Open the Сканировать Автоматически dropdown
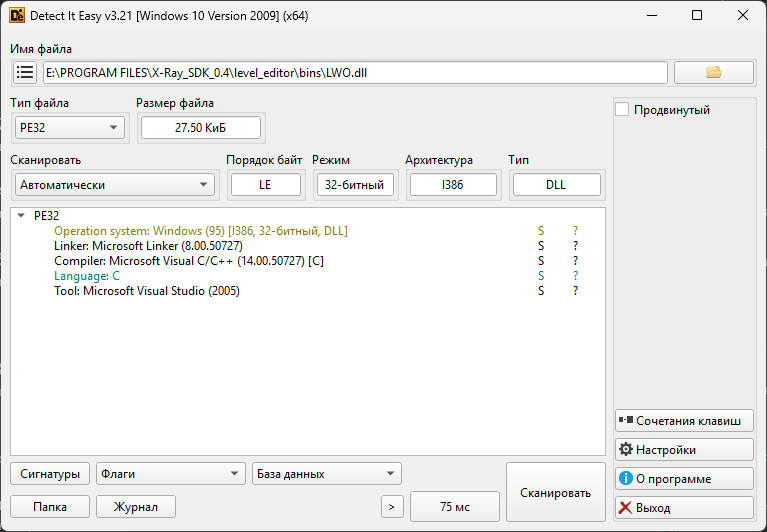Screen dimensions: 767x532 coord(115,185)
